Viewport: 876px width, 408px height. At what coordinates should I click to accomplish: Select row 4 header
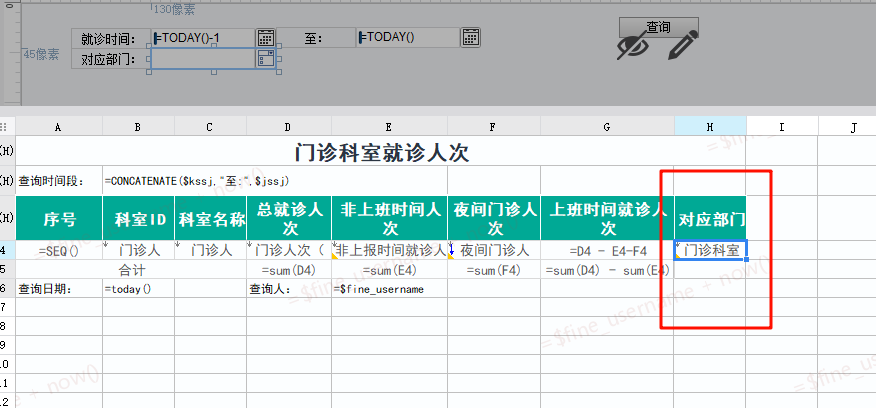(x=7, y=250)
